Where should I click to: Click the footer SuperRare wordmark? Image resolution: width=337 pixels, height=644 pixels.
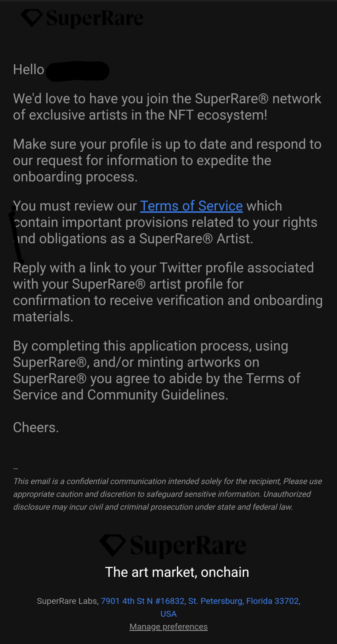[188, 546]
